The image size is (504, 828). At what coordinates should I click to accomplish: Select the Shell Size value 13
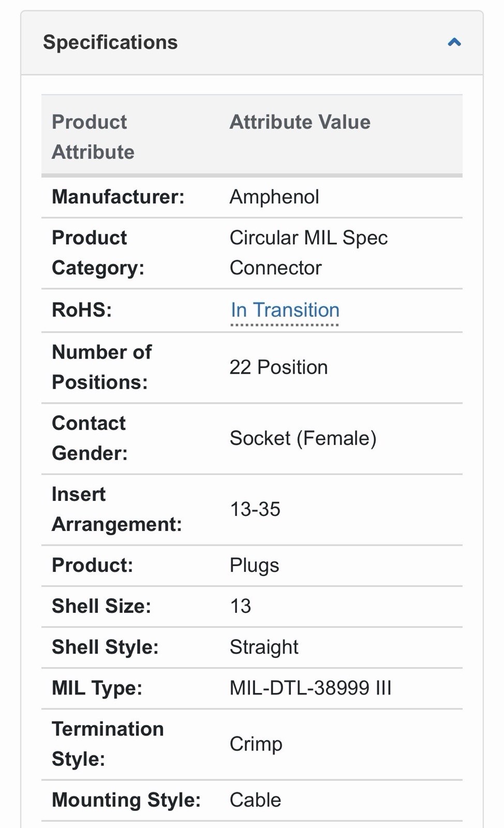(241, 606)
